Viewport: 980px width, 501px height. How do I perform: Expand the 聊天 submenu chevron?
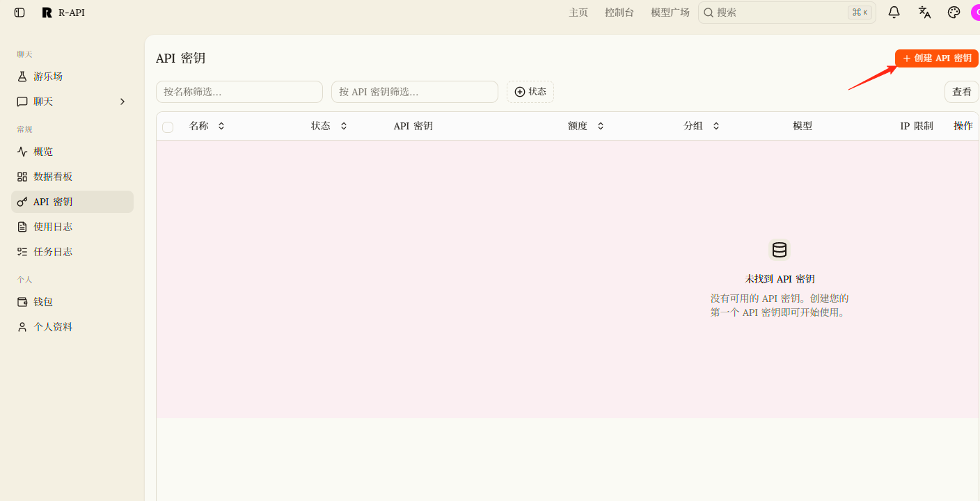tap(122, 102)
